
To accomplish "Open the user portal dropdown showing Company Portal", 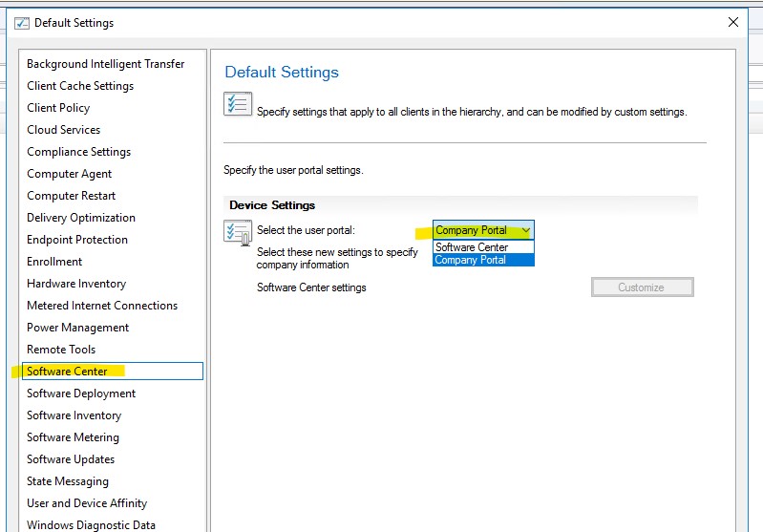I will pos(483,230).
